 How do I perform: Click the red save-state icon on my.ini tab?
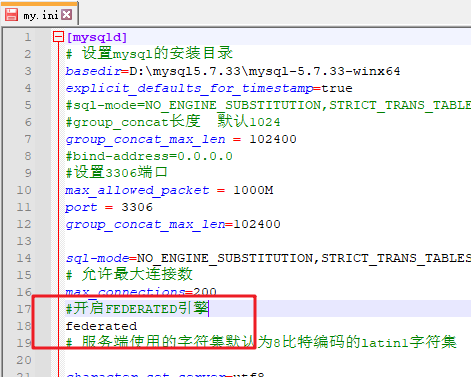(11, 14)
